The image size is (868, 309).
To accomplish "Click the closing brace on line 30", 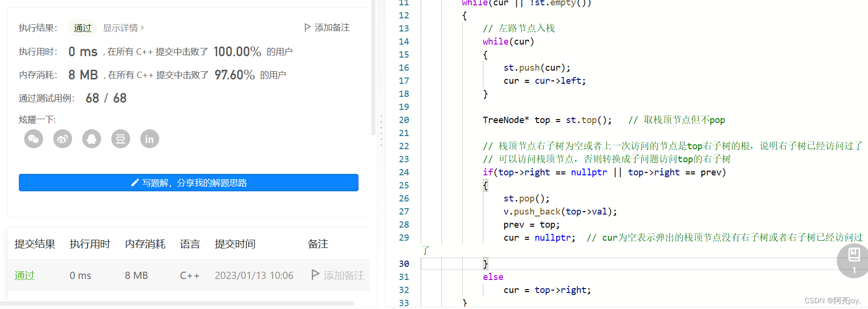I will (x=485, y=263).
